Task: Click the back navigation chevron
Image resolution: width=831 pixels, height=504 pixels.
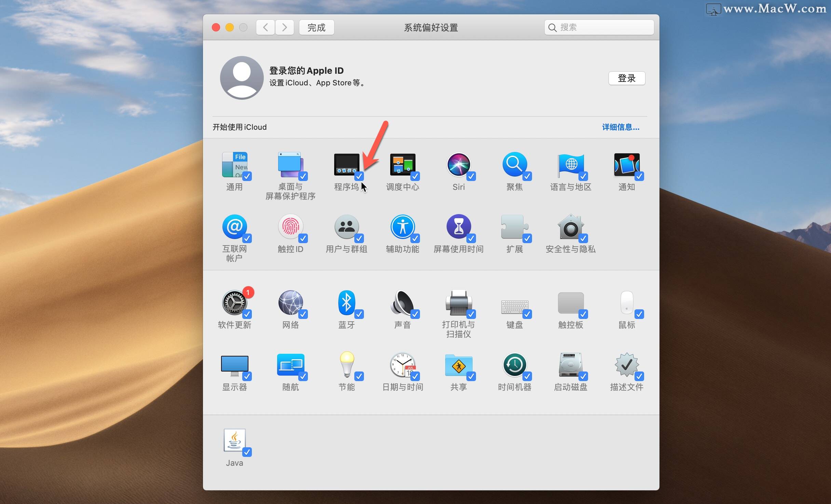Action: pyautogui.click(x=265, y=27)
